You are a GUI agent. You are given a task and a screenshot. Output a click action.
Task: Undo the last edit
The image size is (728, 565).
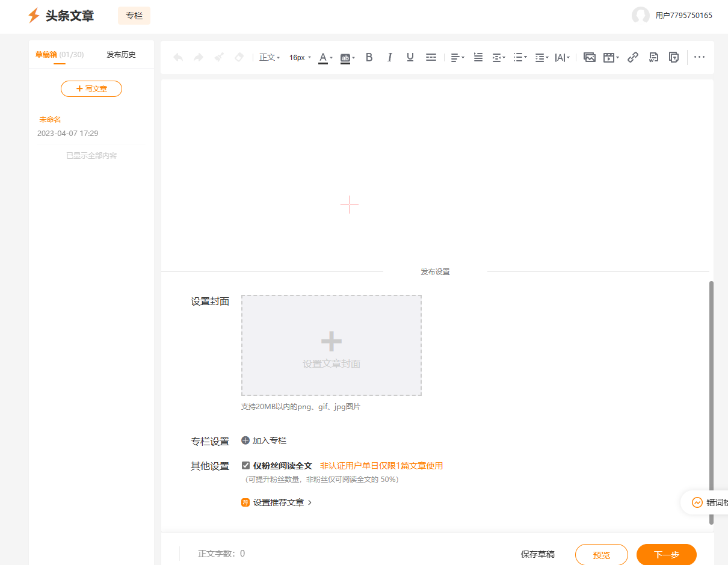[177, 57]
